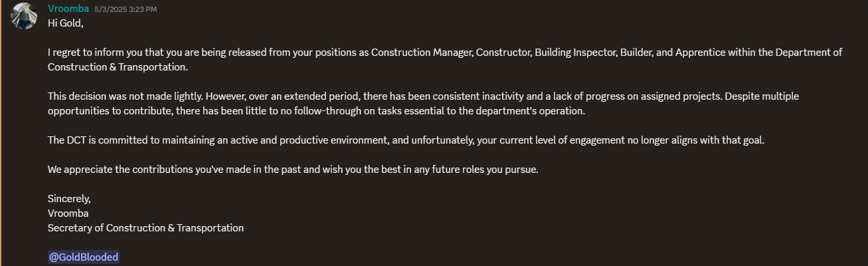This screenshot has width=868, height=266.
Task: Click the 5/3/2025 3:23 PM timestamp
Action: 126,9
